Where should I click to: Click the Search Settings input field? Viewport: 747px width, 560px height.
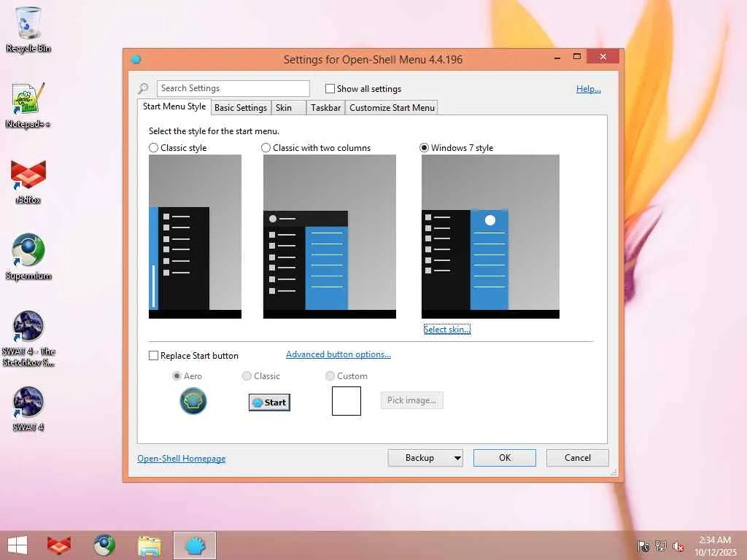coord(233,88)
